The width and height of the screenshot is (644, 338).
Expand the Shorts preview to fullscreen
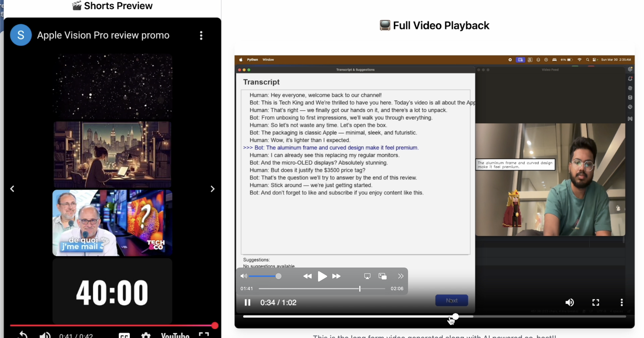[x=204, y=335]
